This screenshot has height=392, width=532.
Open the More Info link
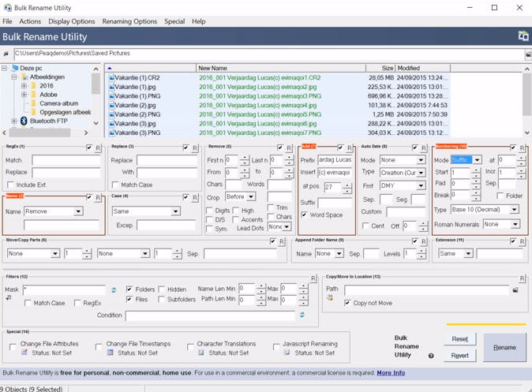(x=390, y=373)
